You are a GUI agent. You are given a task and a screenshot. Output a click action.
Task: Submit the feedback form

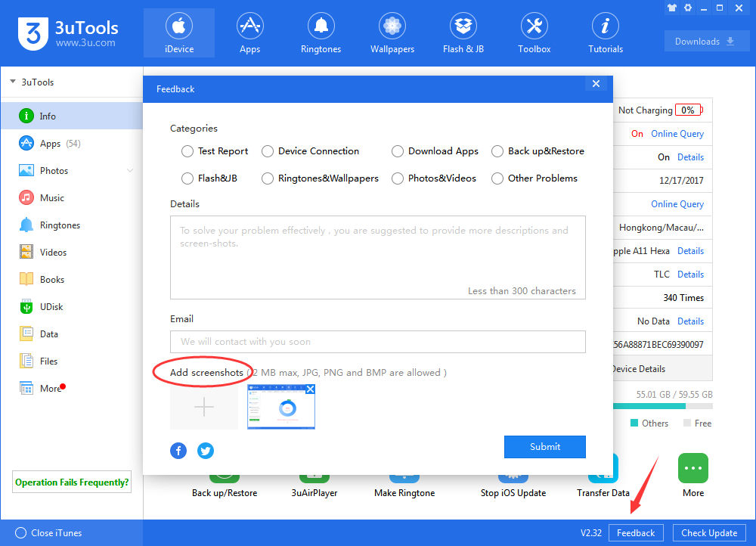tap(545, 447)
